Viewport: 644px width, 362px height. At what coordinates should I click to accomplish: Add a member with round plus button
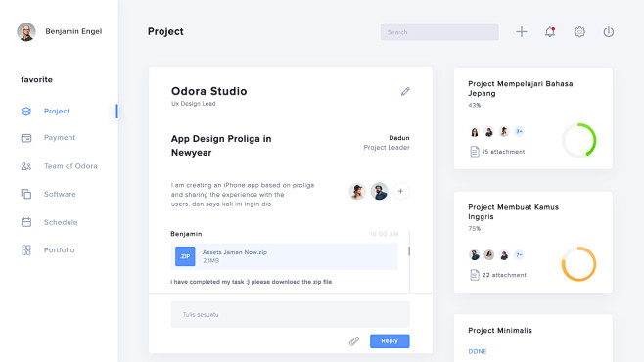400,191
